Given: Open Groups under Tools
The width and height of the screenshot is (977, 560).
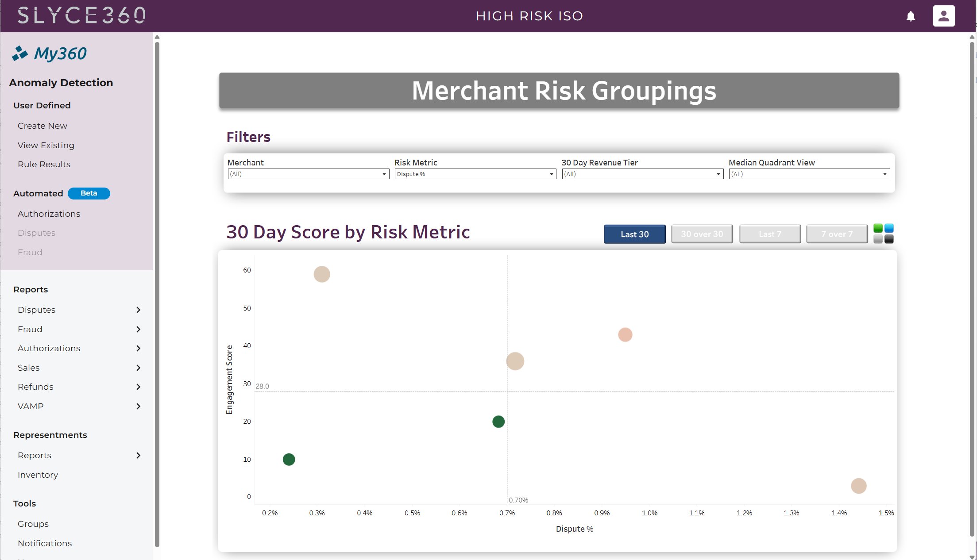Looking at the screenshot, I should pos(33,524).
